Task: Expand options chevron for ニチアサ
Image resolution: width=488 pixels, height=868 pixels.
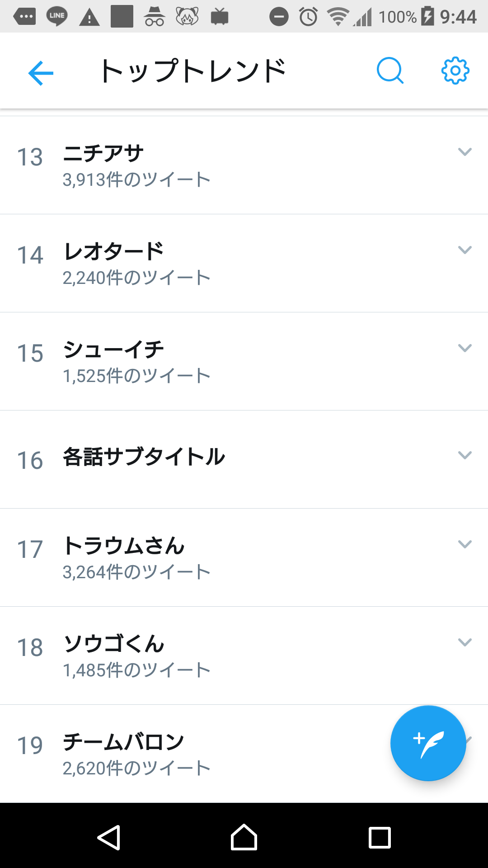Action: click(465, 152)
